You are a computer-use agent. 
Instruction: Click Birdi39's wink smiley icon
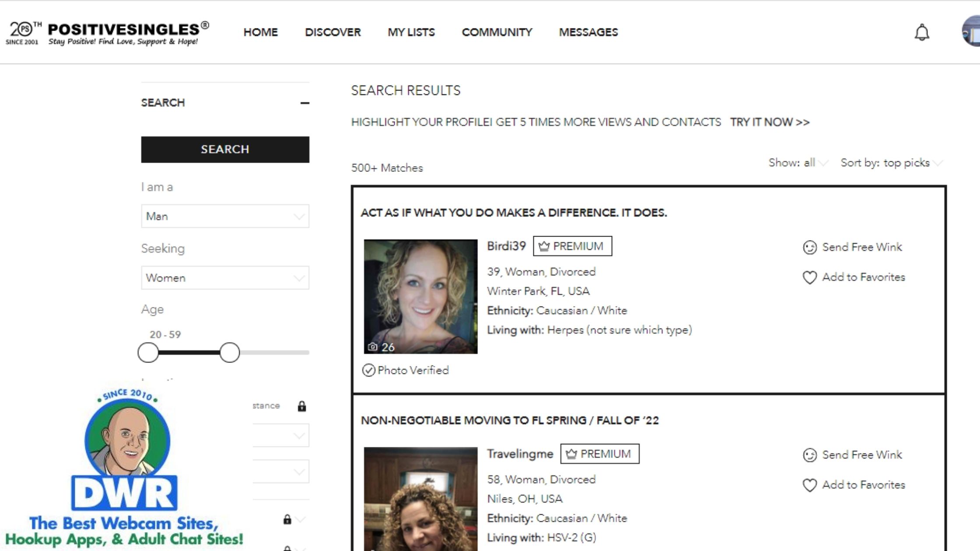[810, 248]
